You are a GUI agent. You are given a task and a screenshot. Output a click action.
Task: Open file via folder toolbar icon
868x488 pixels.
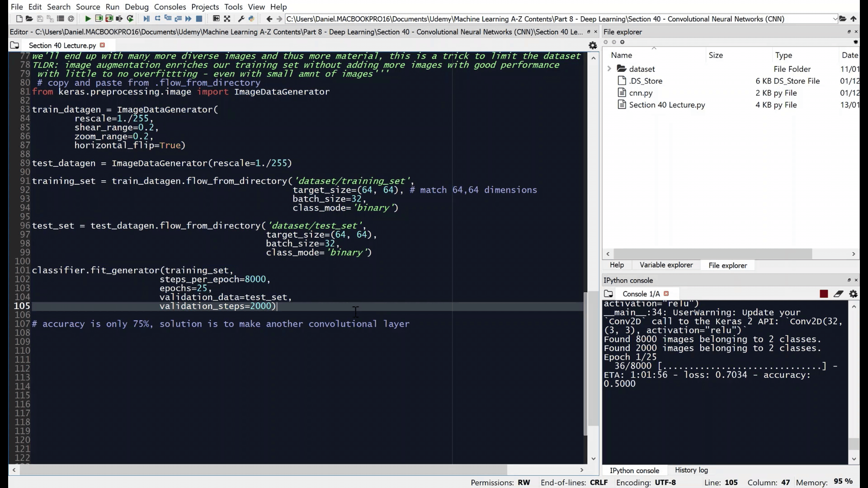(x=29, y=19)
